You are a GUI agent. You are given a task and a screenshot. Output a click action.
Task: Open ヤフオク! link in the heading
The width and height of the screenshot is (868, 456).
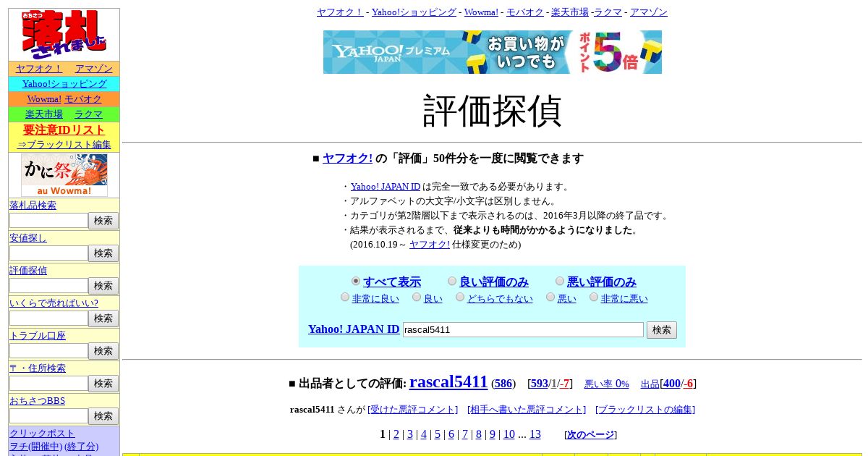coord(347,159)
